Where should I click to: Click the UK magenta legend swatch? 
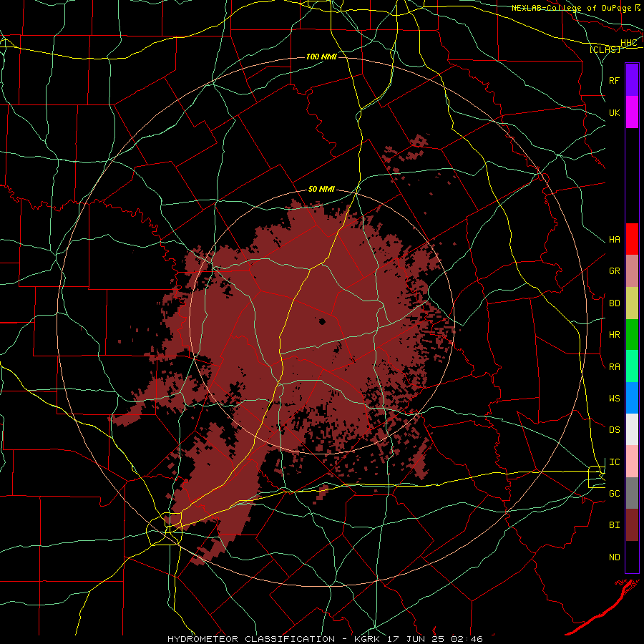(x=632, y=112)
